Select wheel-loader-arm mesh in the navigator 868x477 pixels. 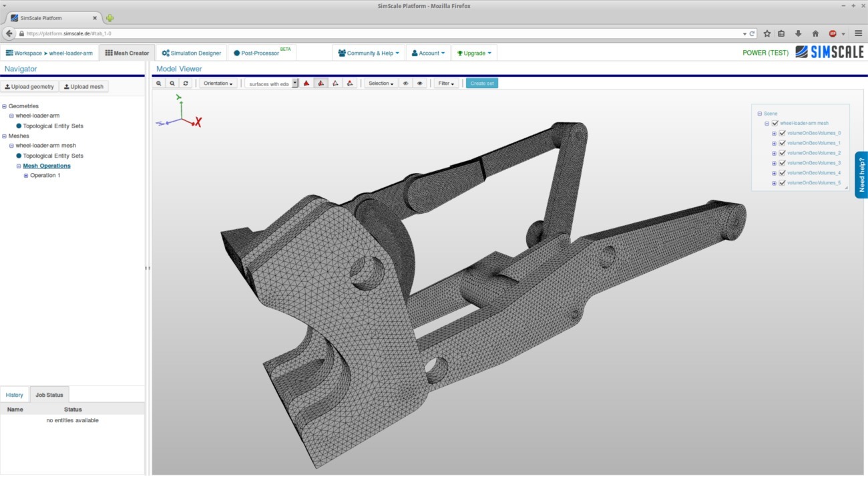click(45, 146)
